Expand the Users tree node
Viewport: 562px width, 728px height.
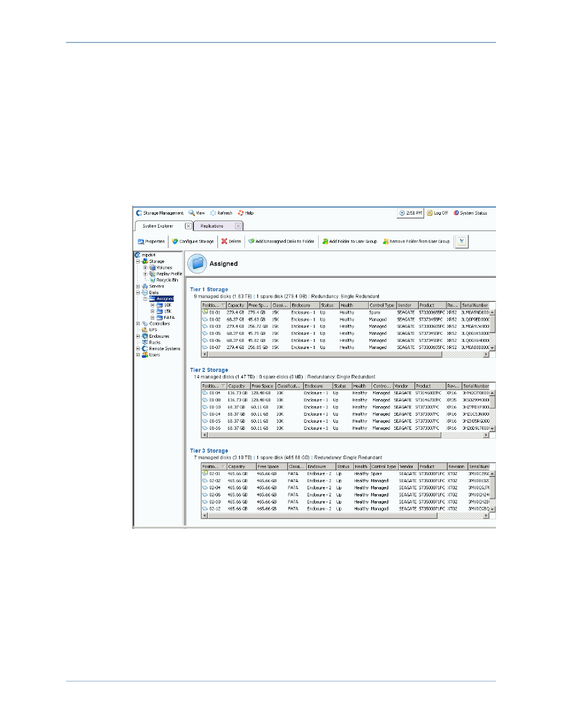138,355
